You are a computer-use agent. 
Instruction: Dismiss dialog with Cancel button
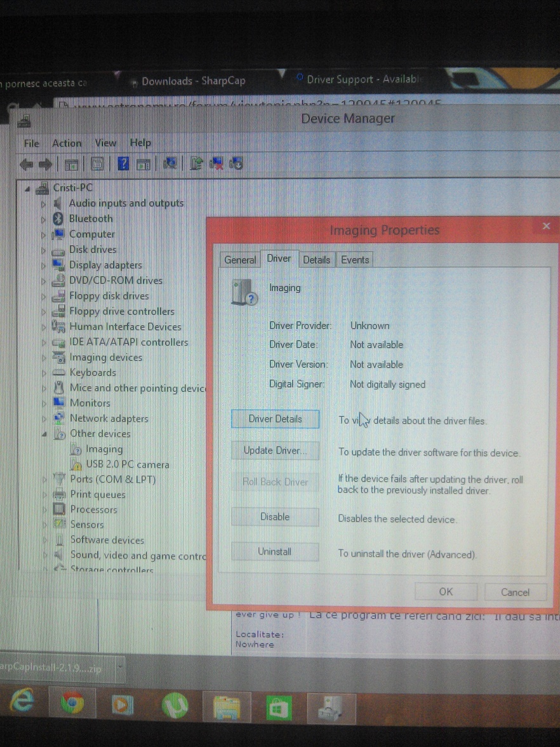click(x=516, y=592)
